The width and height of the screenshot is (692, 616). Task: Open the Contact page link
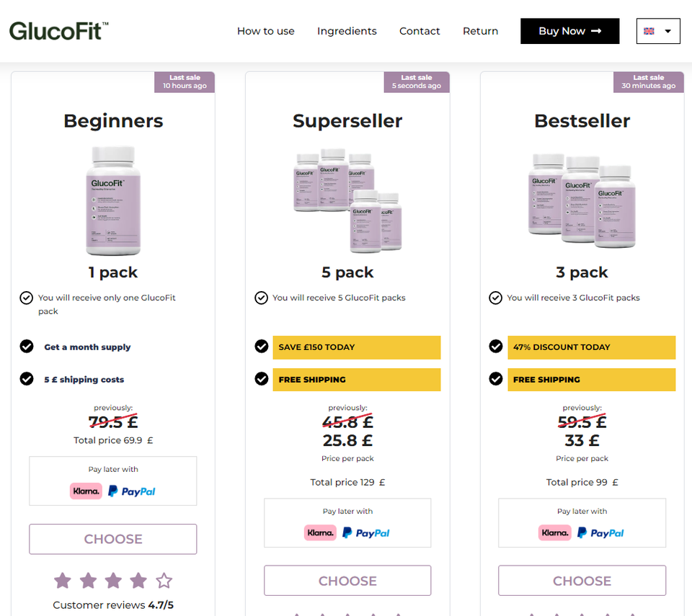pos(420,31)
